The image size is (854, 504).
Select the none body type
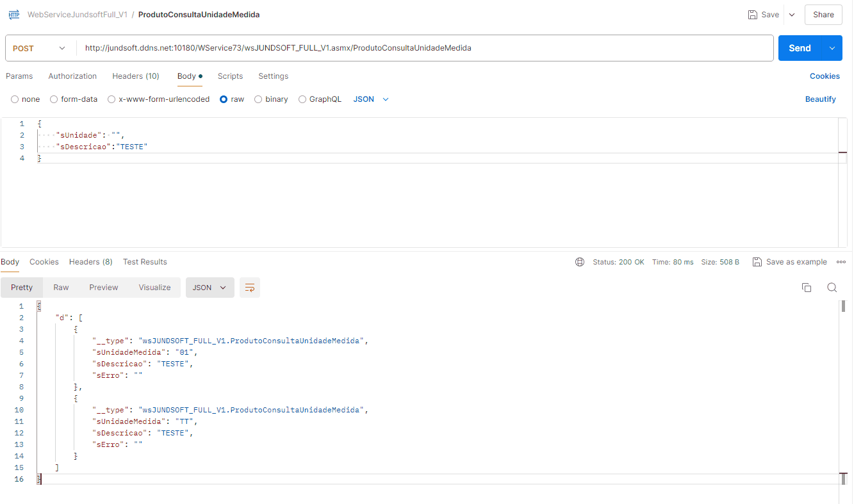pos(15,99)
